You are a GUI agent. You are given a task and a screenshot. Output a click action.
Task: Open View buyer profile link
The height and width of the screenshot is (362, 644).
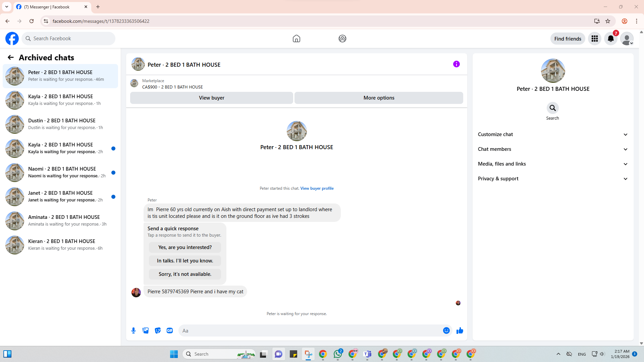[x=317, y=188]
